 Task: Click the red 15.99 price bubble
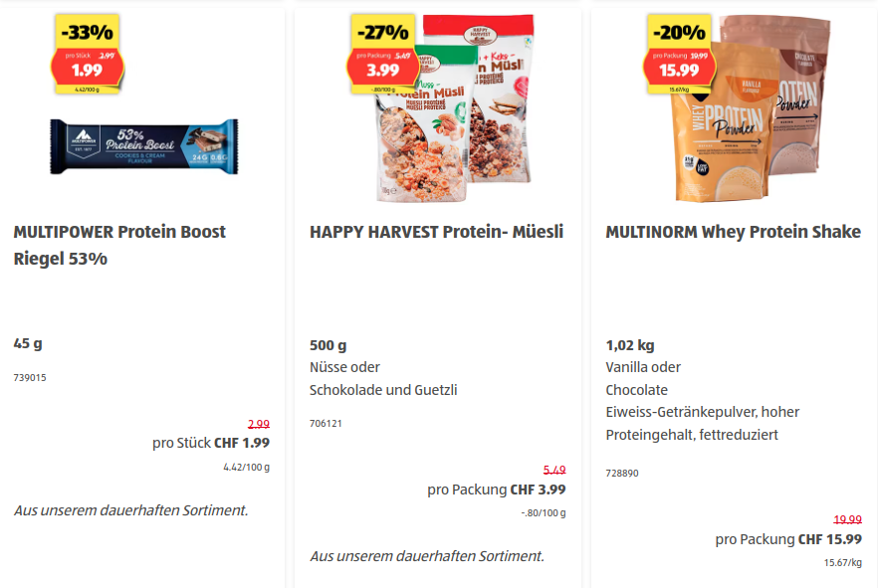pos(678,68)
